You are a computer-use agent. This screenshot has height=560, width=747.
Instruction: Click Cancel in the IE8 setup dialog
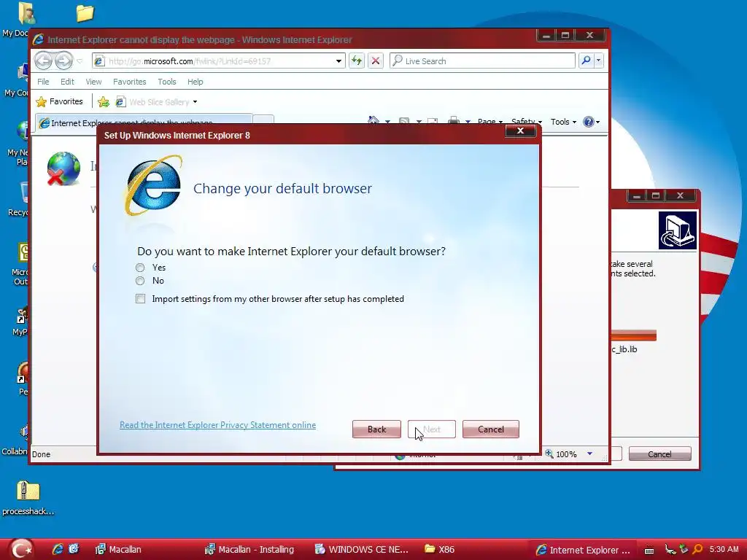tap(491, 429)
